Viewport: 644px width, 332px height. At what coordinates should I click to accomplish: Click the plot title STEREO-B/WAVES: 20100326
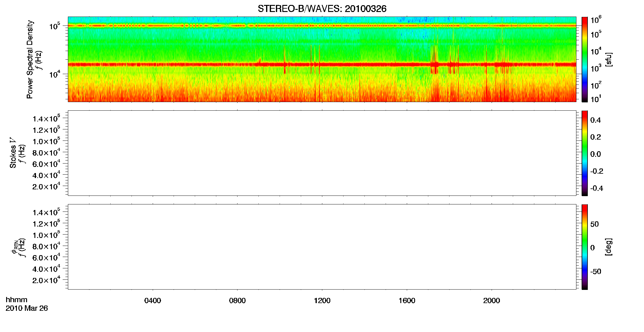(x=322, y=9)
